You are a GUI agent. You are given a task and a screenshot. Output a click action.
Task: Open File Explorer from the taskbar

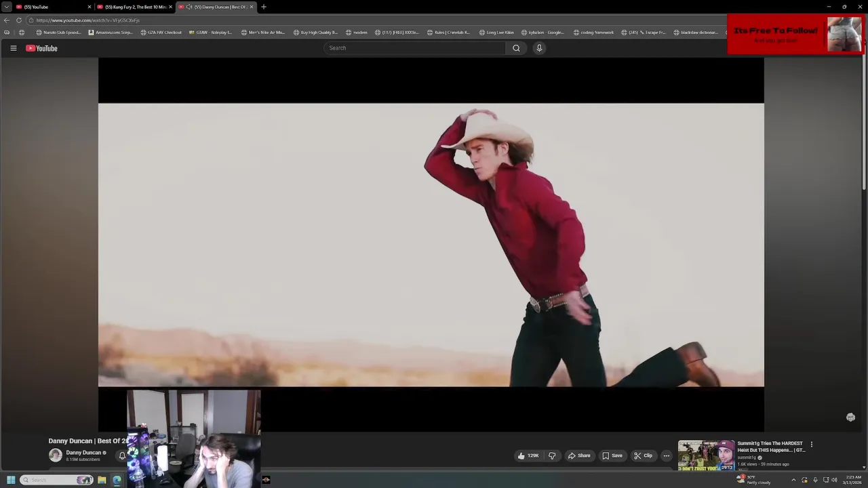[102, 480]
